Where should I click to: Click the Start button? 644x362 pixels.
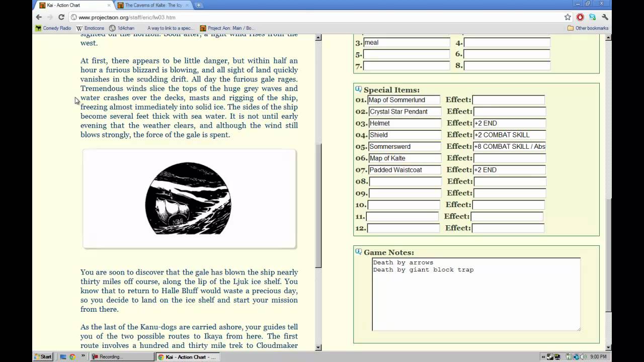pos(43,356)
